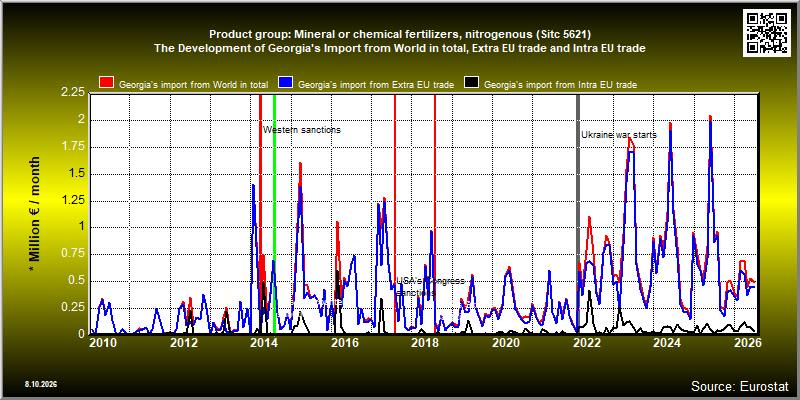Click the red vertical marker line near 2018
The height and width of the screenshot is (400, 800).
point(435,213)
